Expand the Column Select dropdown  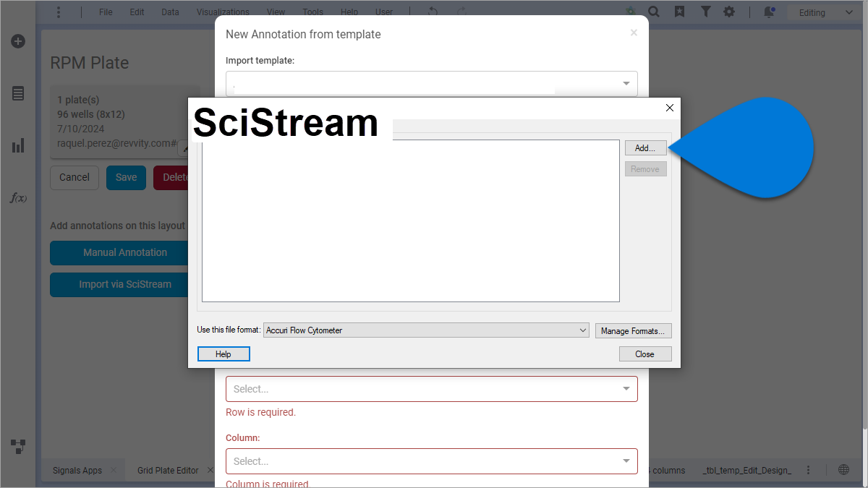point(432,461)
